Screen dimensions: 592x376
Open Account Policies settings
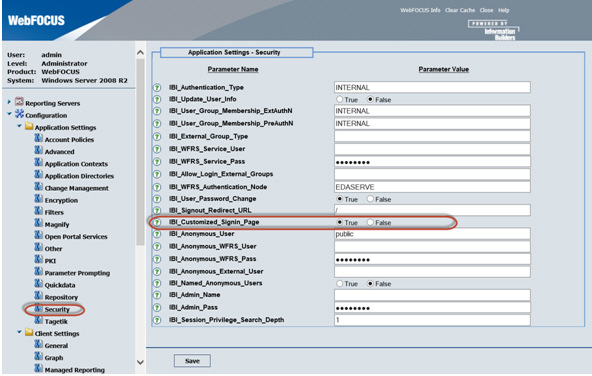click(69, 140)
